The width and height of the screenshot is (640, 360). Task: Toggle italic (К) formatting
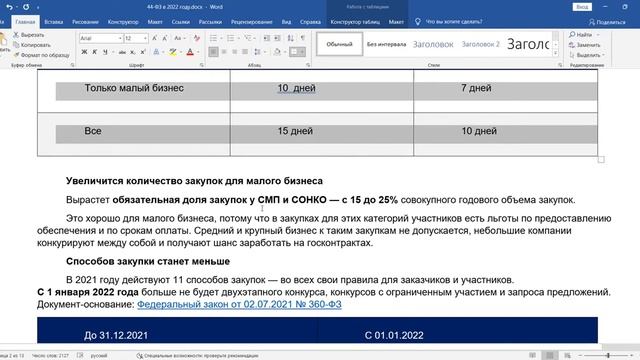95,52
